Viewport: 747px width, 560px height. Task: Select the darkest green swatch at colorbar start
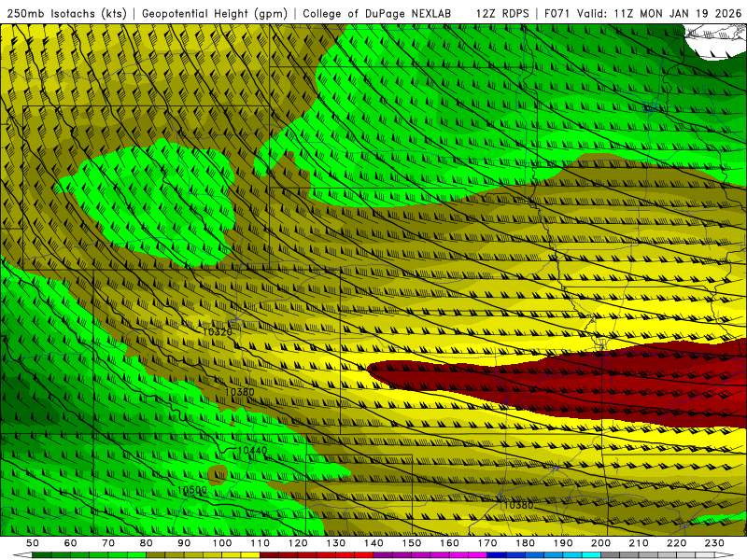click(41, 555)
